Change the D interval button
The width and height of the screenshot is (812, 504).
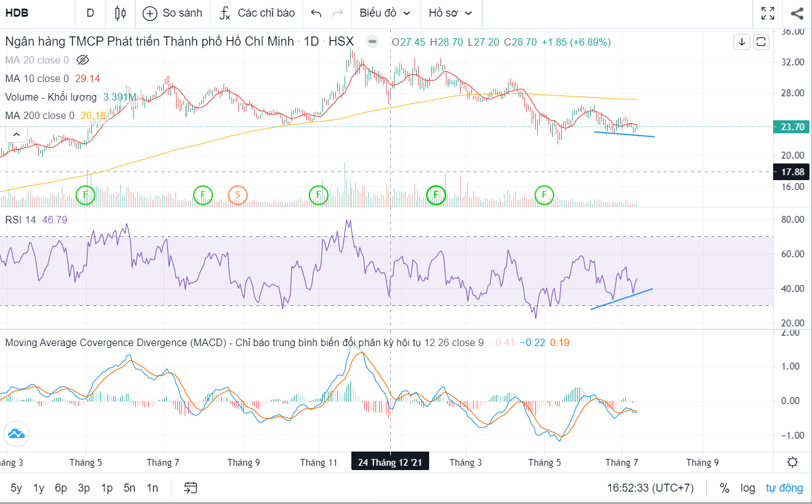pos(91,13)
